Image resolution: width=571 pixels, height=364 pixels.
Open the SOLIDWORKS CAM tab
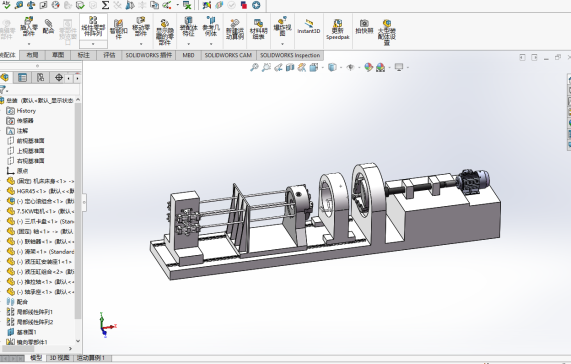(228, 55)
